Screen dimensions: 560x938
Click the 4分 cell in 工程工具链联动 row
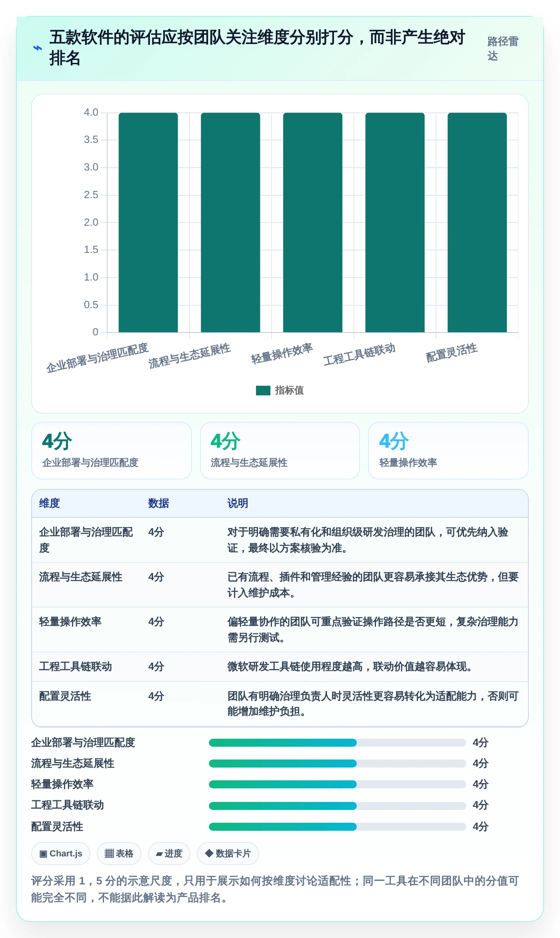click(x=156, y=666)
